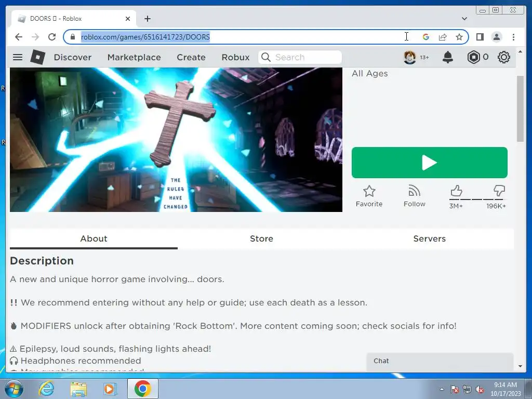This screenshot has height=399, width=532.
Task: Click the page vertical scrollbar thumb
Action: [520, 109]
